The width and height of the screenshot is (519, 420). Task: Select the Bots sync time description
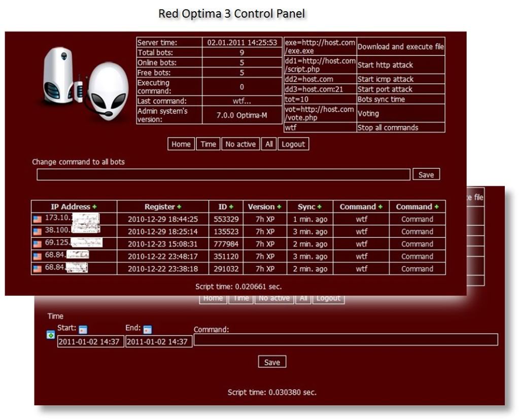[382, 99]
